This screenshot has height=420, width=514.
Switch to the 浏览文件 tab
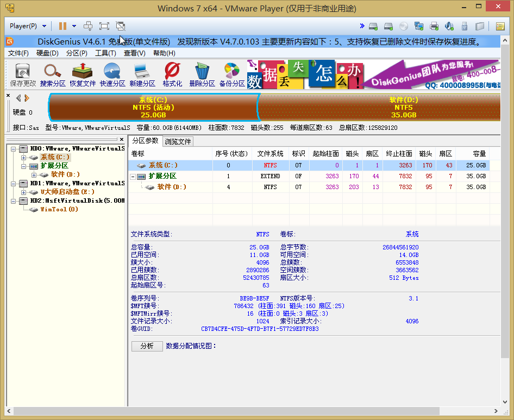pyautogui.click(x=178, y=141)
